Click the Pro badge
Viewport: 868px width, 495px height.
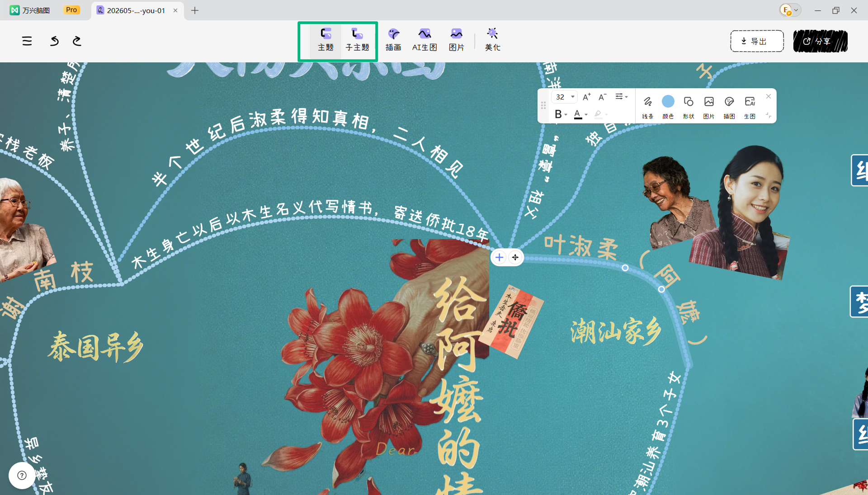click(71, 10)
